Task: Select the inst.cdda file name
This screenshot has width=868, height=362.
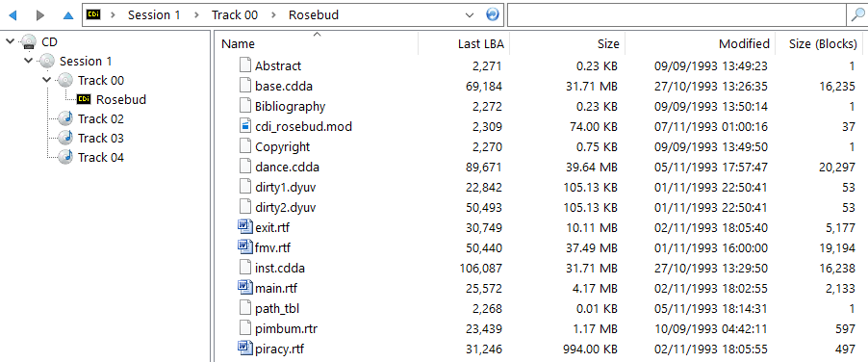Action: (280, 268)
